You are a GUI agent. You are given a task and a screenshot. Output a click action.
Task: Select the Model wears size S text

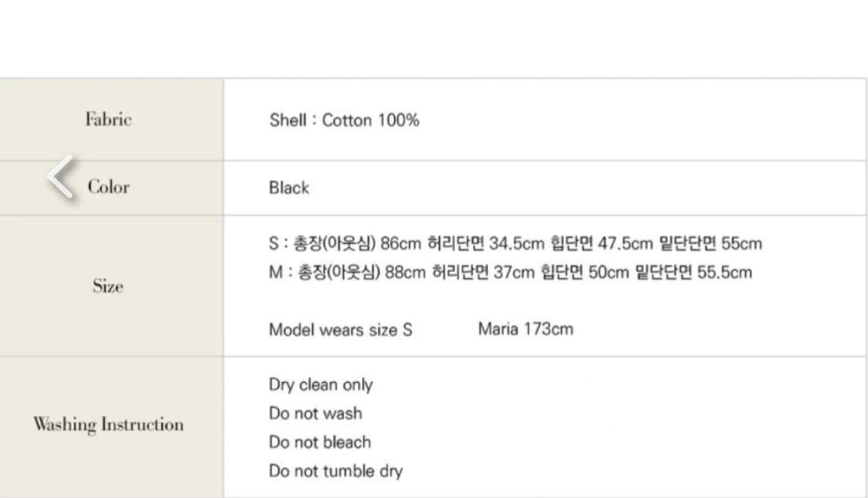tap(340, 330)
